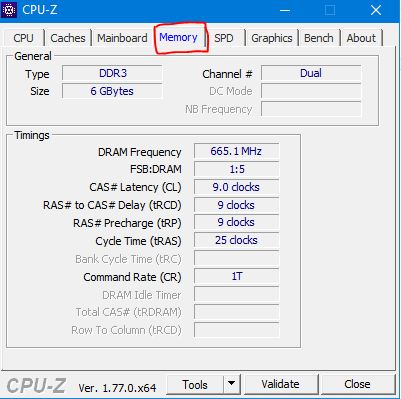The width and height of the screenshot is (401, 399).
Task: Minimize the CPU-Z window
Action: pos(285,10)
